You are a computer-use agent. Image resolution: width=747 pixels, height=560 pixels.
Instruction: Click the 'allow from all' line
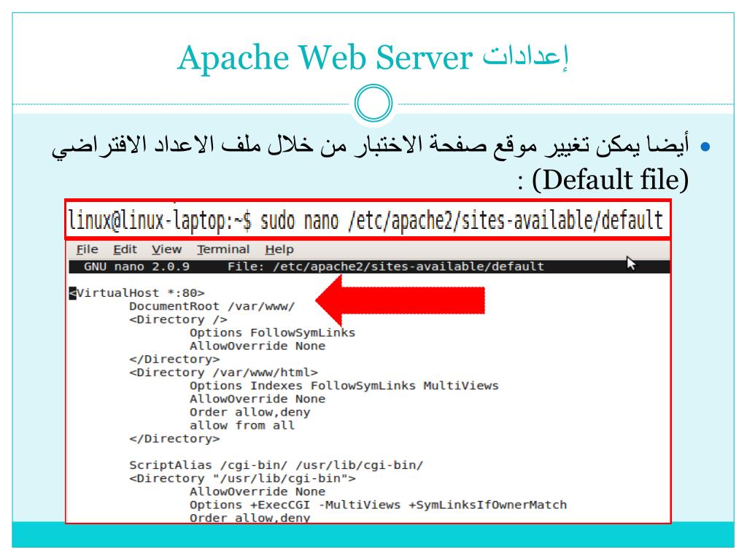pyautogui.click(x=242, y=425)
